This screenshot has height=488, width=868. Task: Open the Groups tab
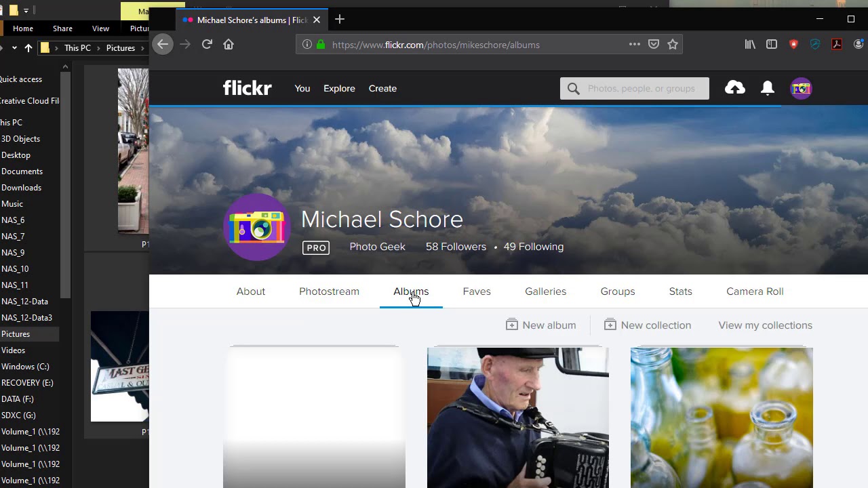click(618, 291)
